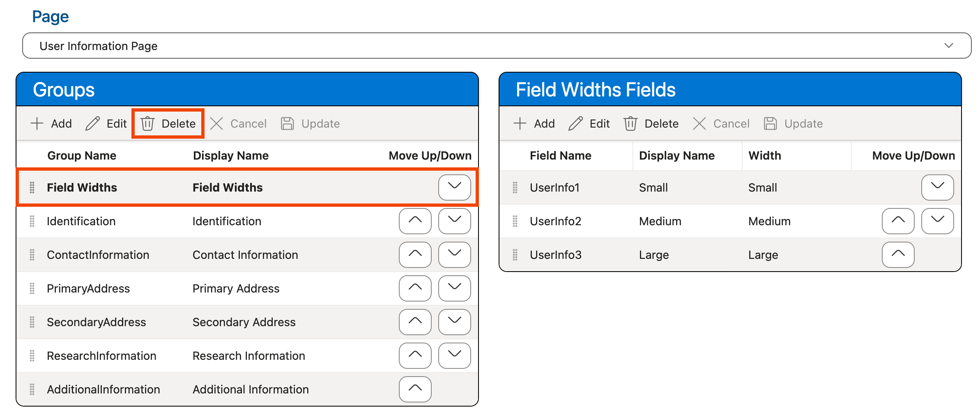This screenshot has width=980, height=416.
Task: Click Delete trash icon in Field Widths Fields toolbar
Action: pos(630,123)
